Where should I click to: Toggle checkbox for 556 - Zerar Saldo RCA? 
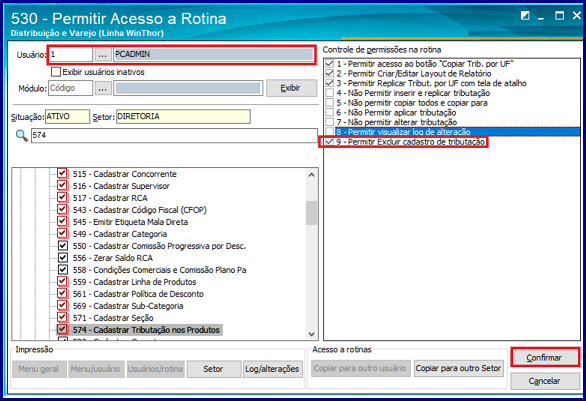click(x=63, y=258)
